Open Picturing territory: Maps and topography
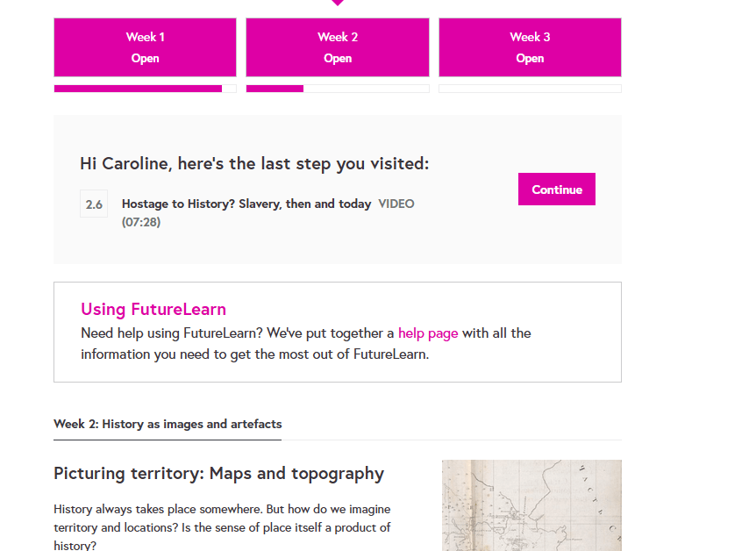756x551 pixels. [218, 474]
